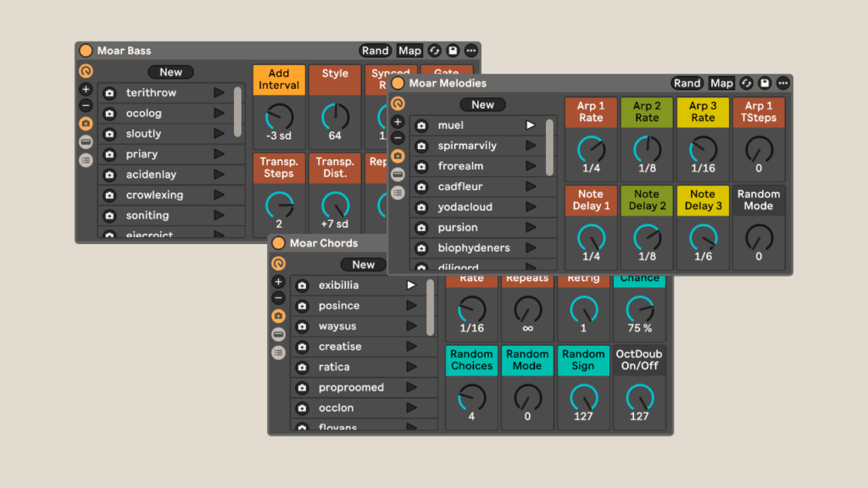Click the list icon in Moar Chords sidebar
Image resolution: width=868 pixels, height=488 pixels.
coord(278,352)
